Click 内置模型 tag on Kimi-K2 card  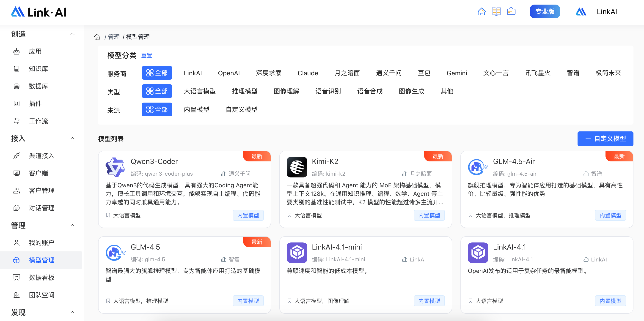coord(429,215)
